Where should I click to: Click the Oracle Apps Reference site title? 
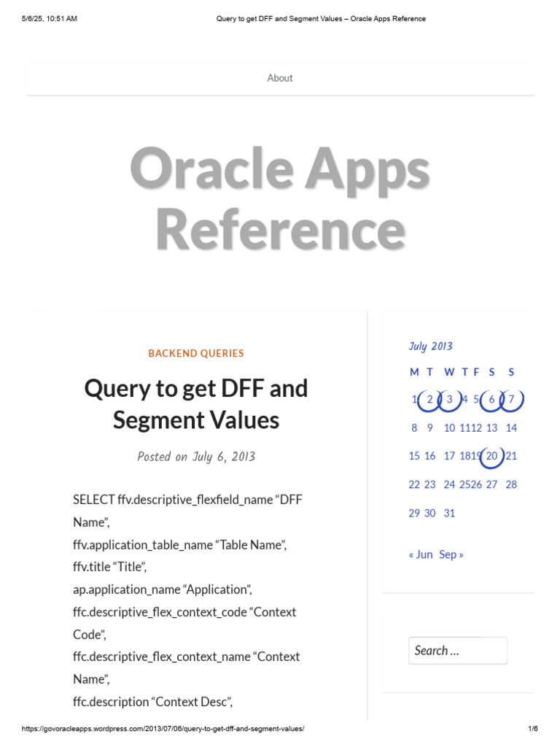(x=280, y=198)
